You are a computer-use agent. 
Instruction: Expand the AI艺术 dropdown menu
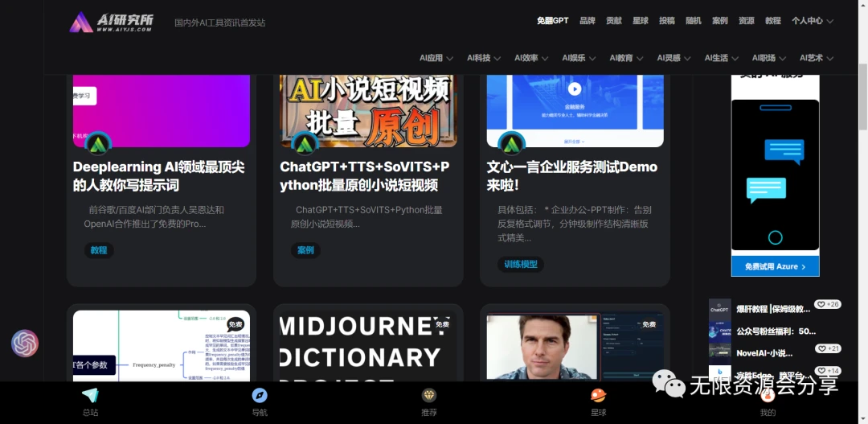coord(817,58)
